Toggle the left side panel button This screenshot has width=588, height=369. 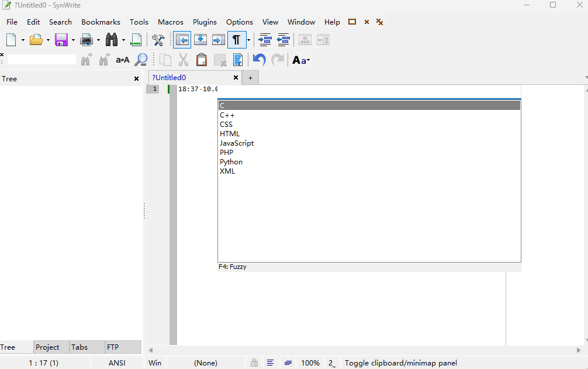tap(182, 40)
